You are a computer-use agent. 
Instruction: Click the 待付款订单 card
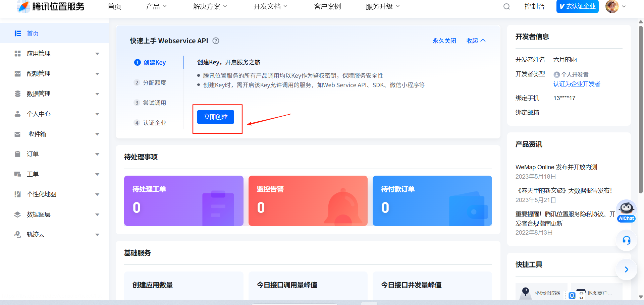[x=432, y=201]
